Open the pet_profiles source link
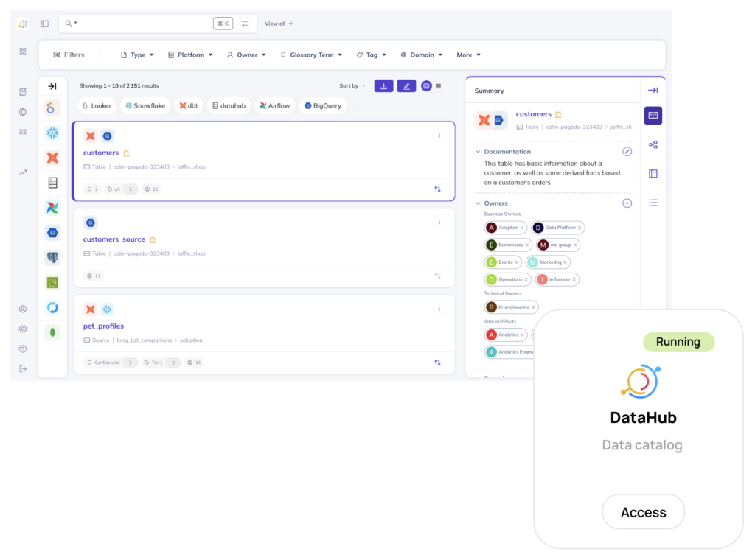Viewport: 755px width, 560px height. pyautogui.click(x=103, y=326)
